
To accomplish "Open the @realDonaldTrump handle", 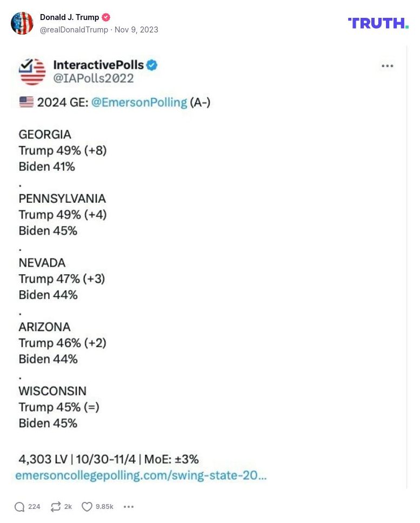I will (x=74, y=30).
